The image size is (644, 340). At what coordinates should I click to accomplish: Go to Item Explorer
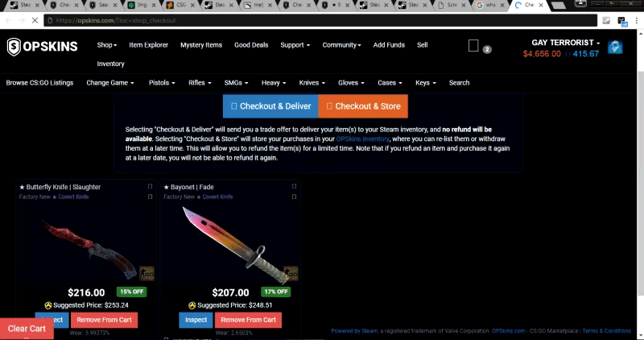coord(149,45)
